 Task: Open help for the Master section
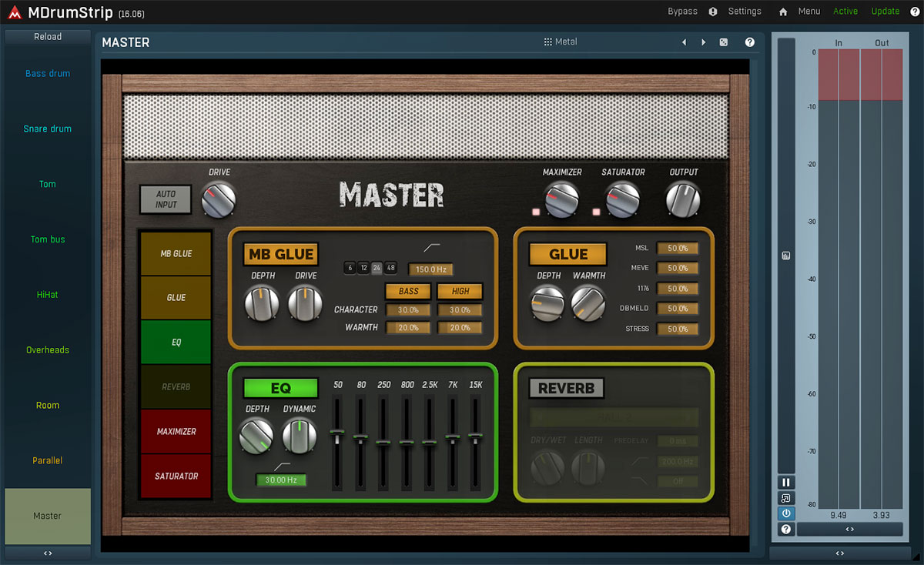749,42
